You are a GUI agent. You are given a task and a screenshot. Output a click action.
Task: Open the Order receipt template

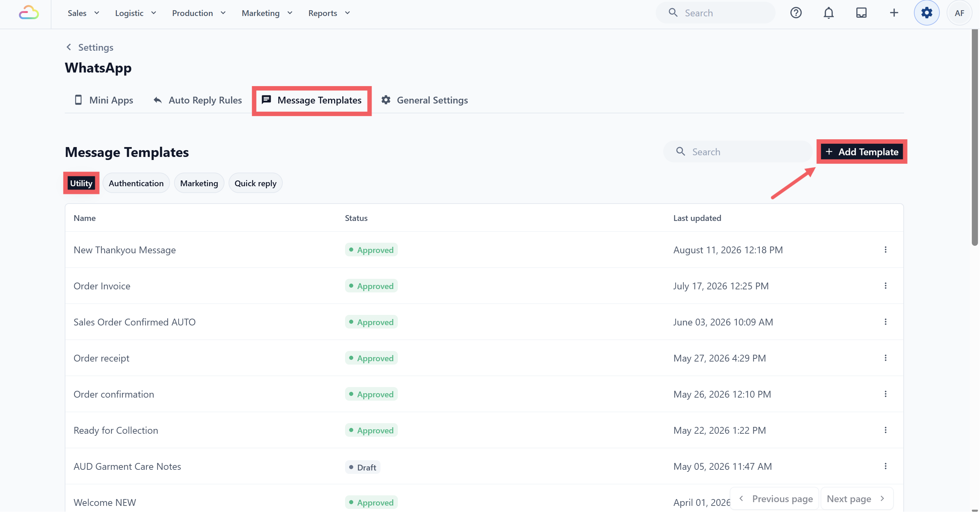coord(101,358)
